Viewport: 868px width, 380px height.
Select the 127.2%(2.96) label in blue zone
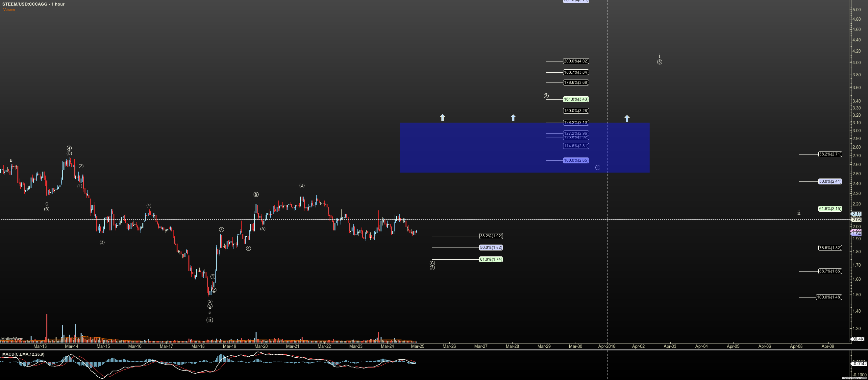pyautogui.click(x=576, y=133)
